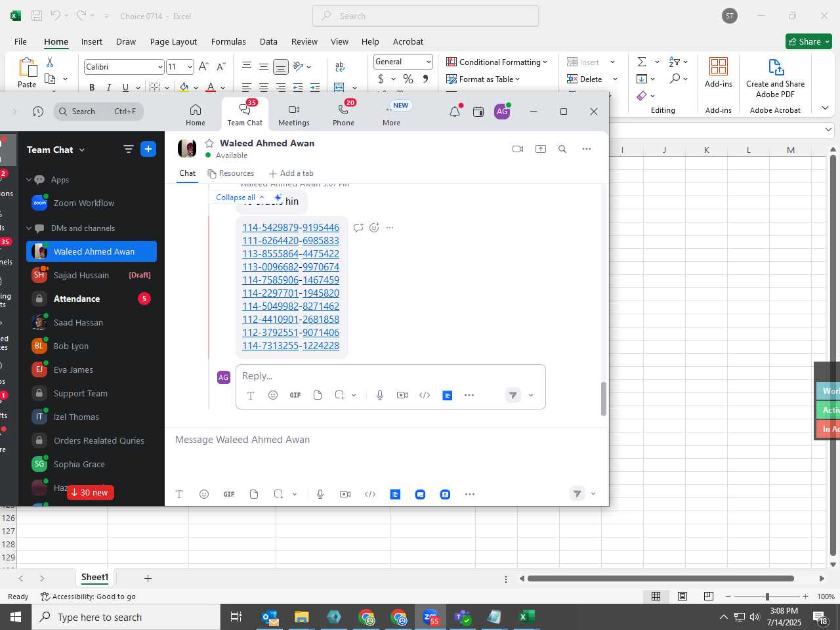
Task: Toggle wrap text in Excel
Action: coord(340,67)
